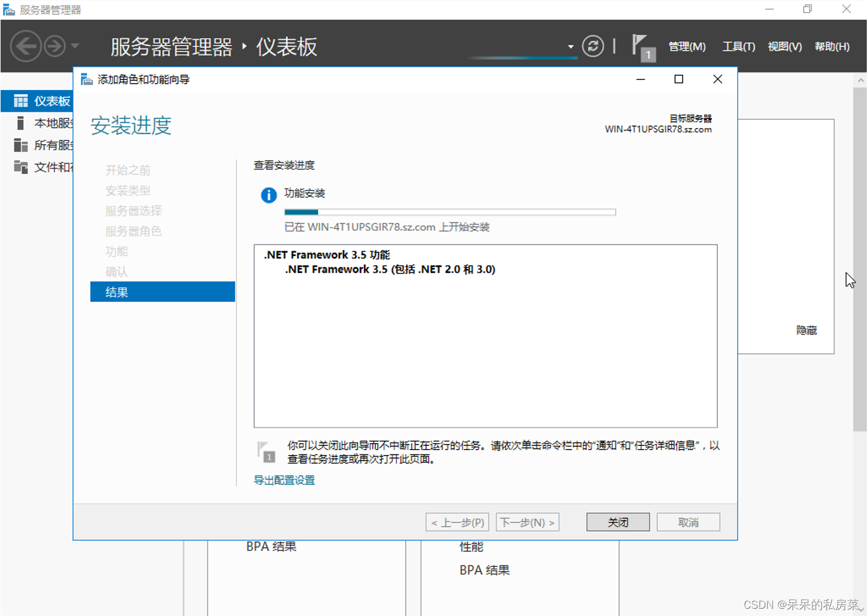Click the forward navigation arrow in Server Manager
This screenshot has height=616, width=868.
coord(55,46)
